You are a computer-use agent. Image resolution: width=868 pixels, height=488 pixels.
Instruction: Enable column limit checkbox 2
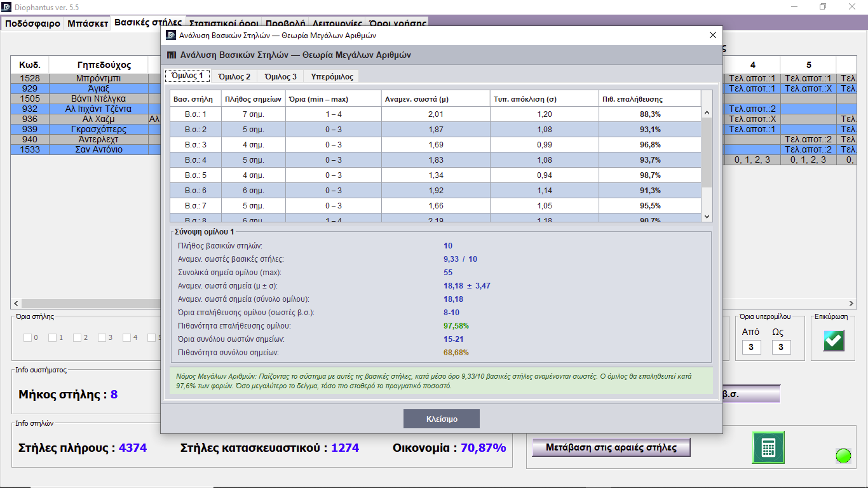click(77, 337)
